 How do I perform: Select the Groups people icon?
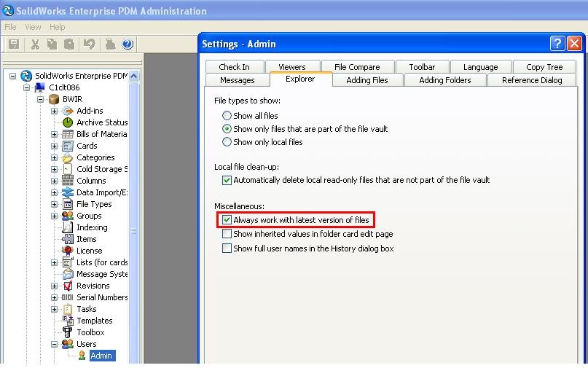coord(68,216)
